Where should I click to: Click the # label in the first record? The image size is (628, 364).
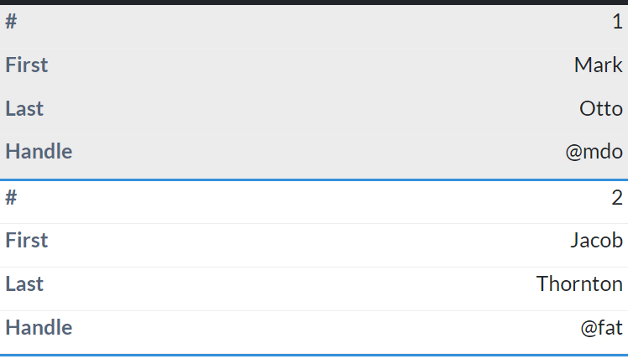click(x=11, y=23)
